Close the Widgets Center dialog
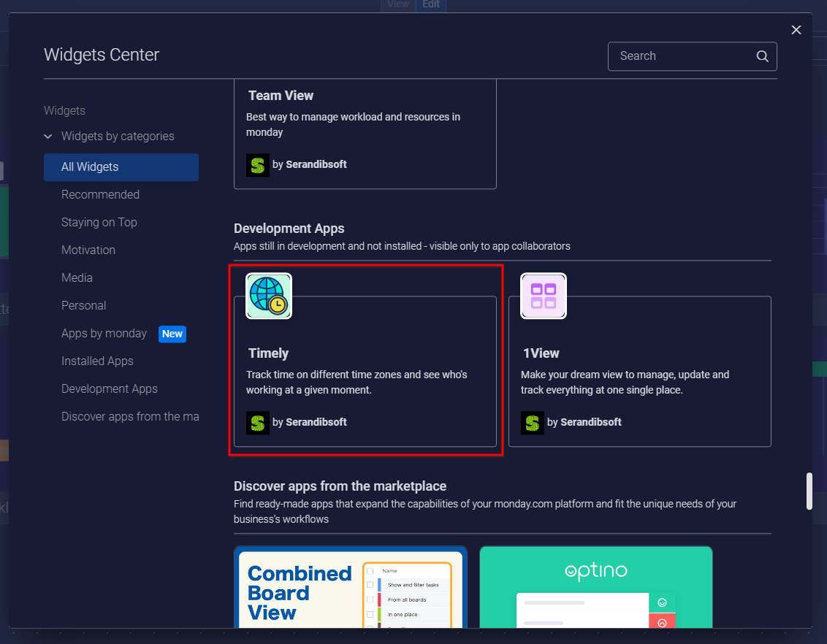This screenshot has width=827, height=644. point(796,30)
